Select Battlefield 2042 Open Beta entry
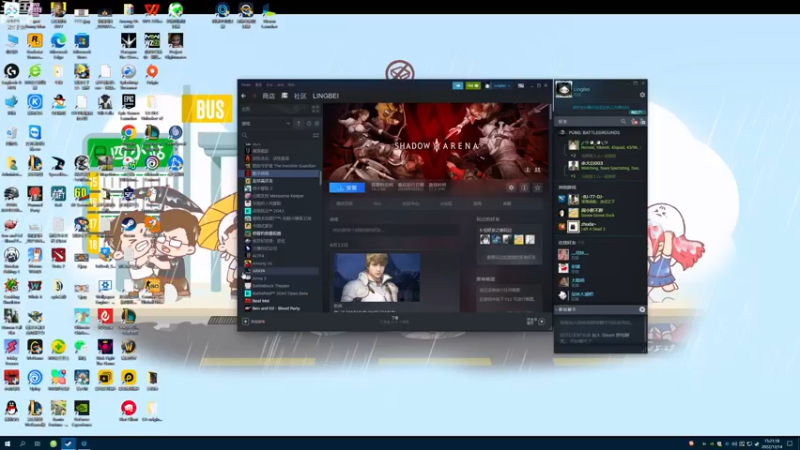The height and width of the screenshot is (450, 800). coord(280,293)
